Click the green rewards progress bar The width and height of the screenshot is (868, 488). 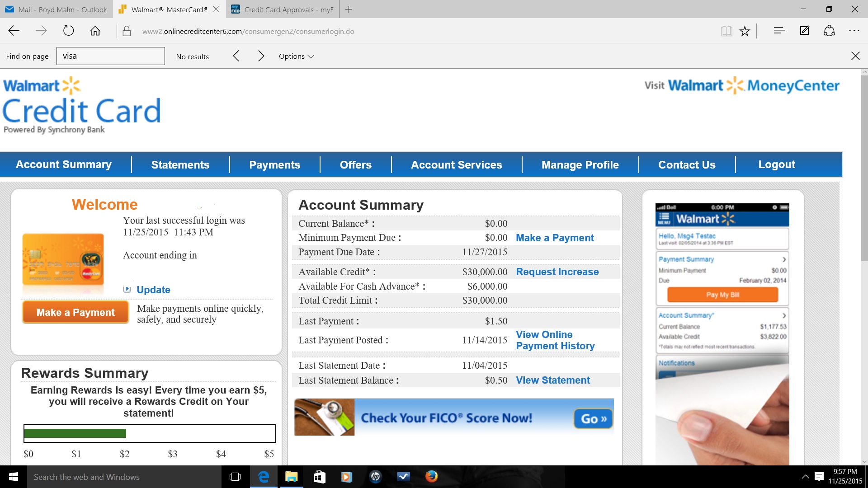point(75,433)
